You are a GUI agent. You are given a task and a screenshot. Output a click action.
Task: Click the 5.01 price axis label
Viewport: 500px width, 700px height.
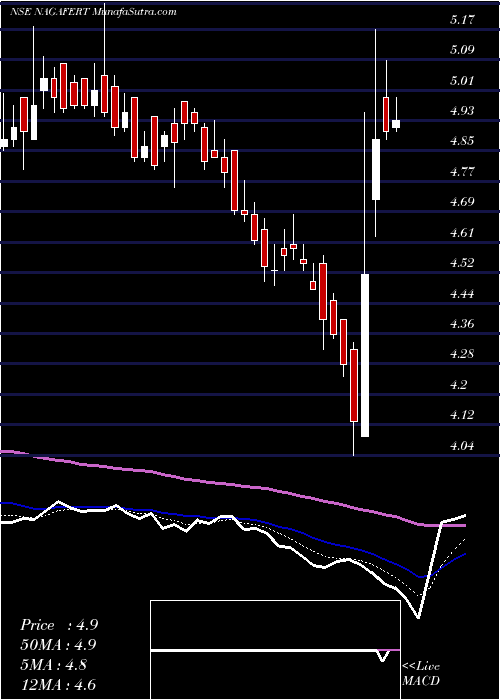(462, 80)
